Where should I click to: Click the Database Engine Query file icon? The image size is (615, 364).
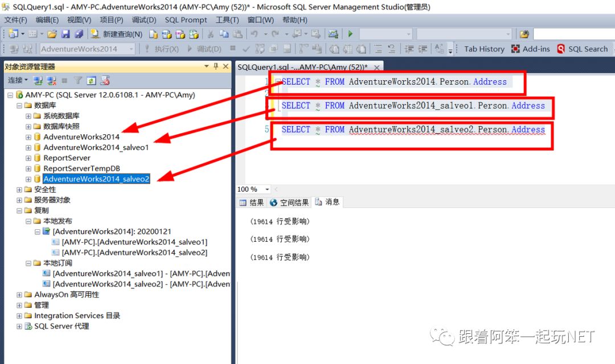pyautogui.click(x=153, y=35)
